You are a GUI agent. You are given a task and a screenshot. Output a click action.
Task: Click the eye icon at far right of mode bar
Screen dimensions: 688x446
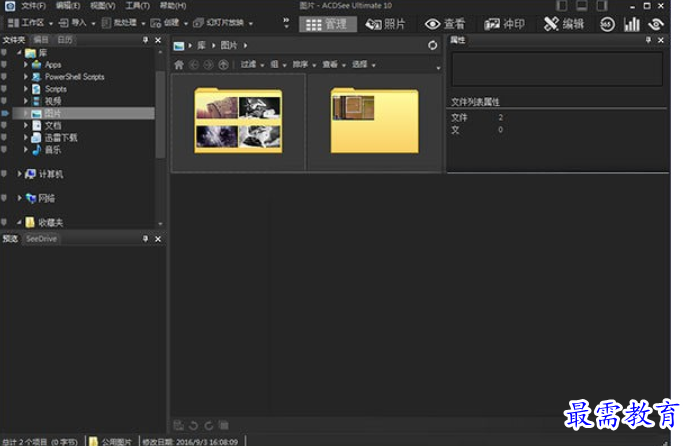pos(656,25)
